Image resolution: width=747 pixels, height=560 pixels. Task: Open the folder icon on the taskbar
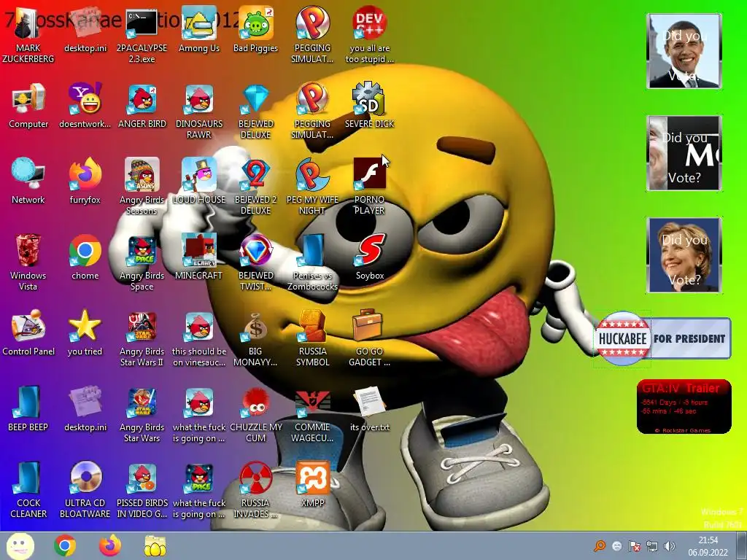(x=155, y=545)
